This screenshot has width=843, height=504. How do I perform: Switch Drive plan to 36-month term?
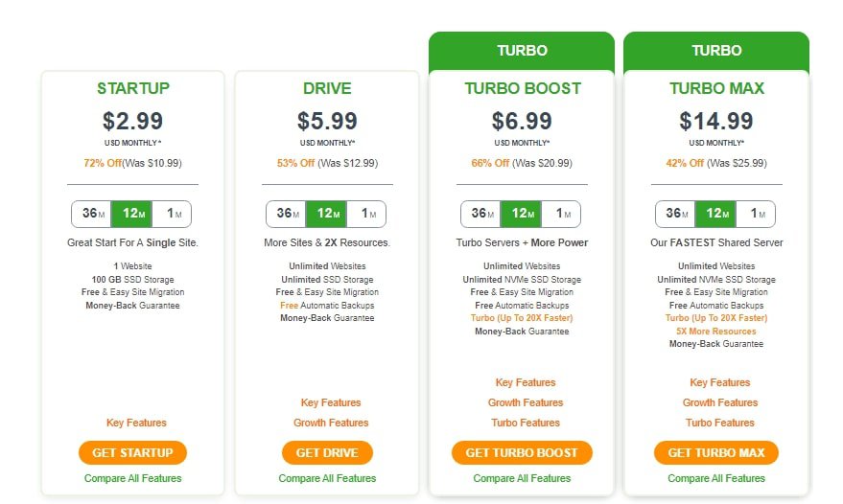pos(287,214)
